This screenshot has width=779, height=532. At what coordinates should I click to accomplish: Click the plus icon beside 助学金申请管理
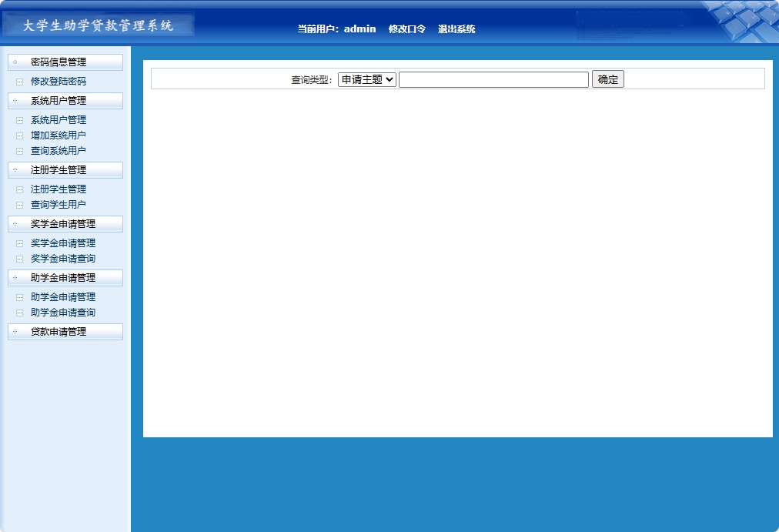coord(15,277)
